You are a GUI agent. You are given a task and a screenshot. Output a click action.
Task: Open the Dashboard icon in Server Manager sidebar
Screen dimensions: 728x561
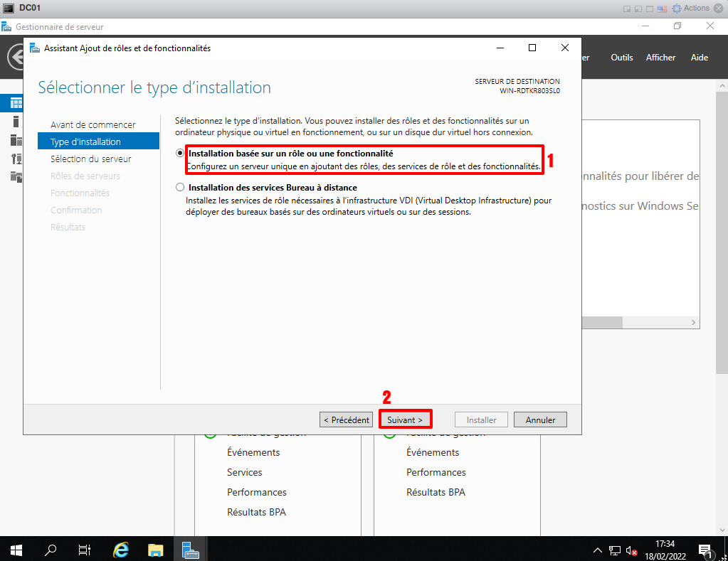(x=16, y=104)
